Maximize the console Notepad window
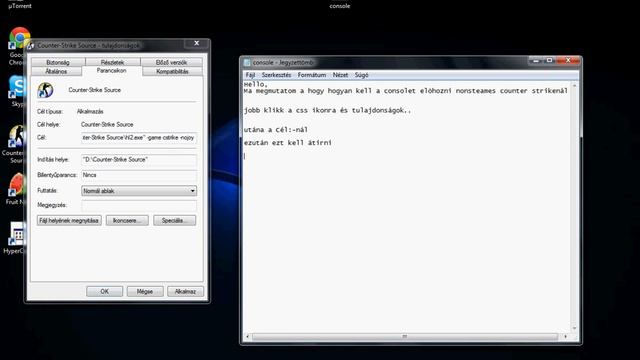The height and width of the screenshot is (360, 640). [x=549, y=60]
